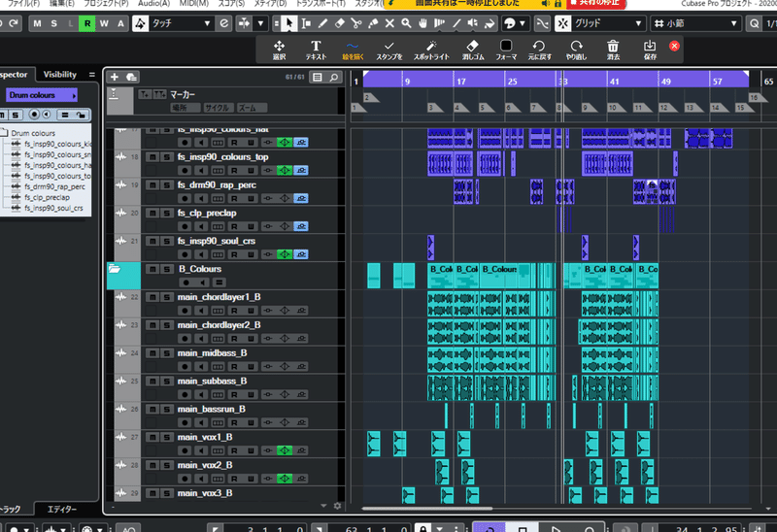Save annotations with the save icon
This screenshot has height=532, width=777.
(650, 50)
